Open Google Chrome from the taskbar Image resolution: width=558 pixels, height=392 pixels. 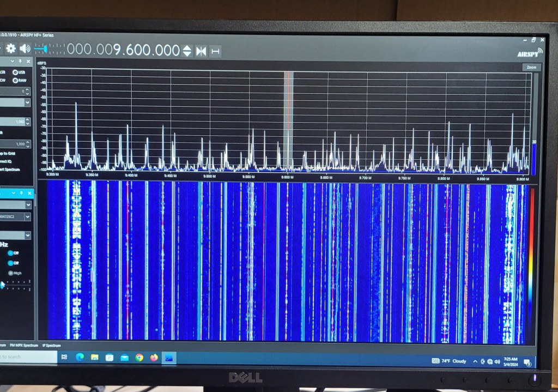[x=139, y=358]
